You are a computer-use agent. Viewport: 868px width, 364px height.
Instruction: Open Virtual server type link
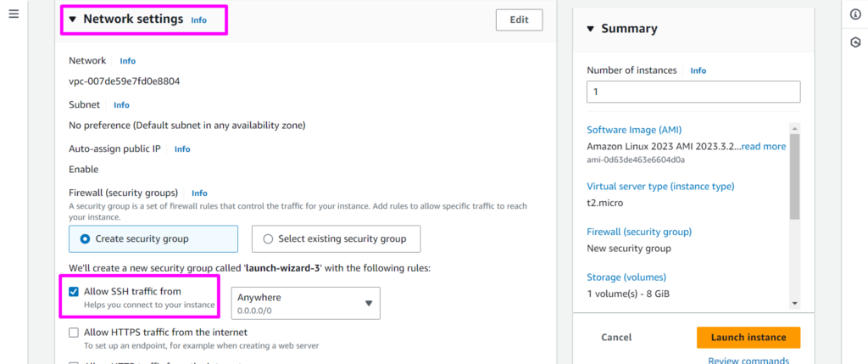coord(660,186)
